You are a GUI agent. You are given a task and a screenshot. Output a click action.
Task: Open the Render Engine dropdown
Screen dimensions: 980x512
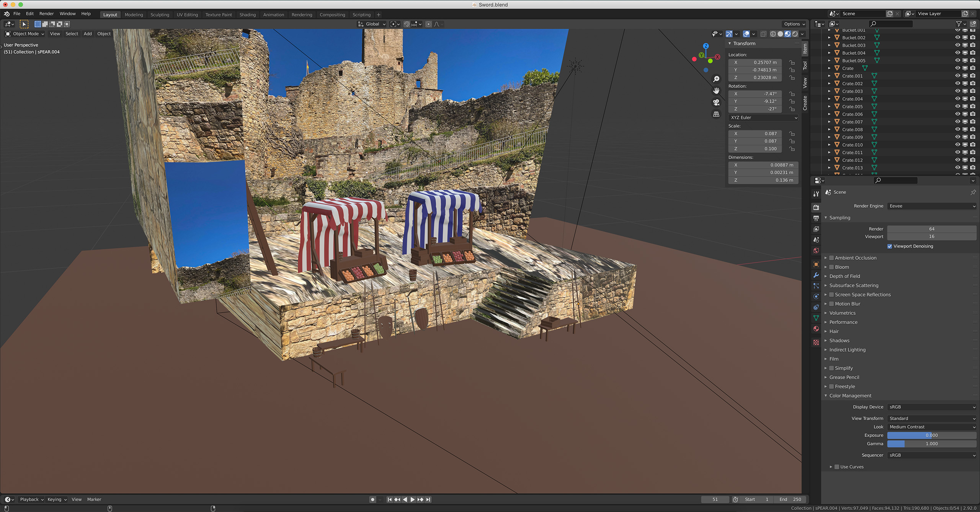931,206
